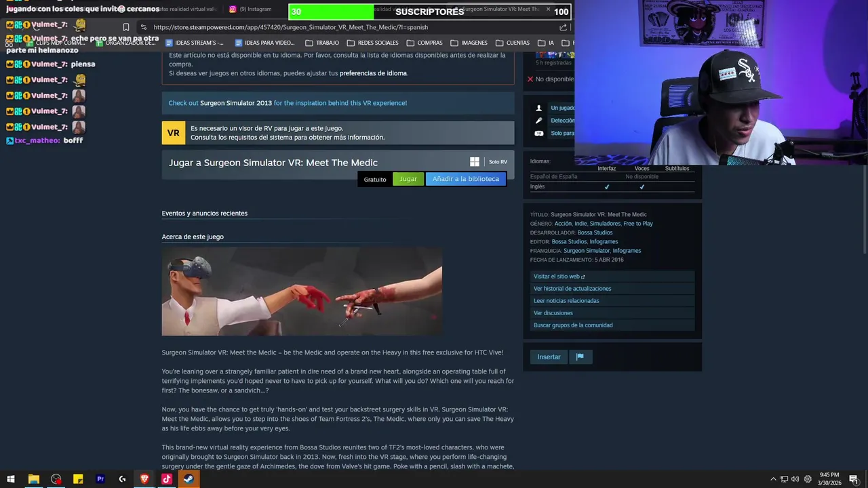
Task: Click the URL address field
Action: tap(353, 27)
